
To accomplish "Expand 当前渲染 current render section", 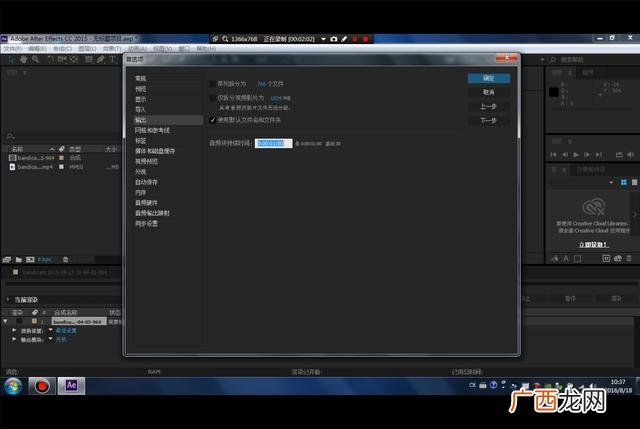I will coord(7,300).
